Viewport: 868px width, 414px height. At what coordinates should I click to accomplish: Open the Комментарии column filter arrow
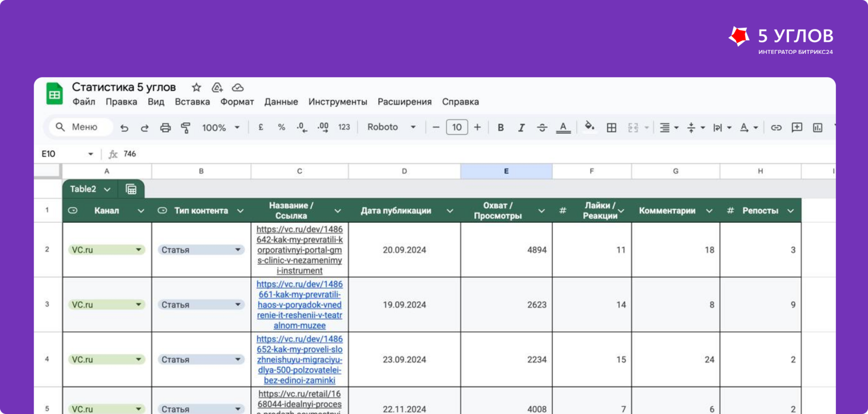coord(709,211)
